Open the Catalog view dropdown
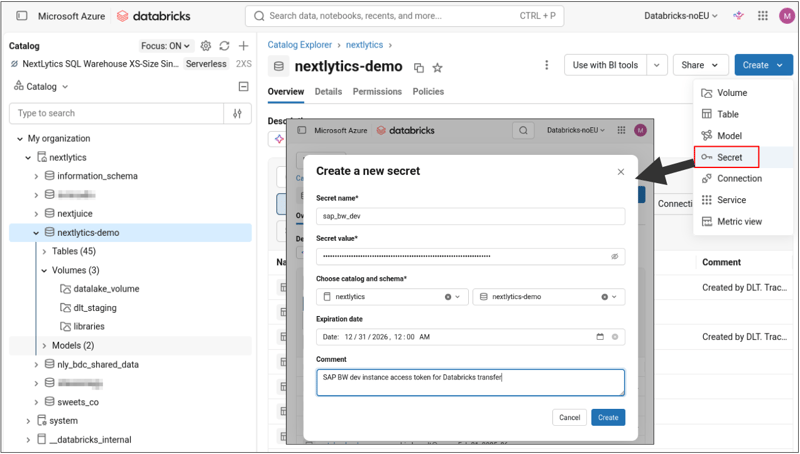 coord(41,87)
